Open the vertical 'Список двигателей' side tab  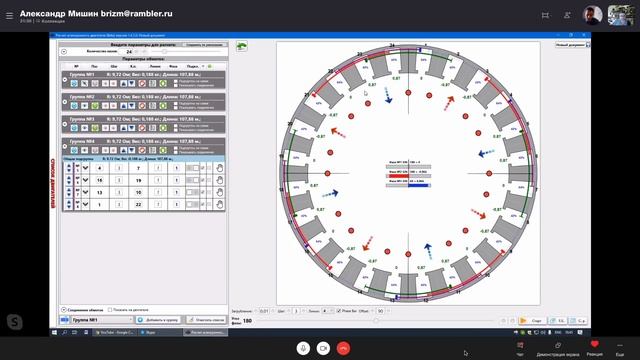(x=53, y=183)
